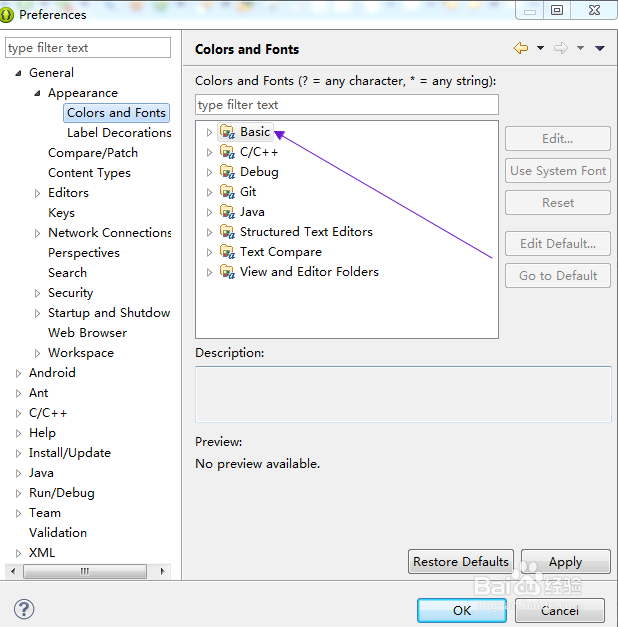Focus the Colors and Fonts filter field

click(346, 105)
